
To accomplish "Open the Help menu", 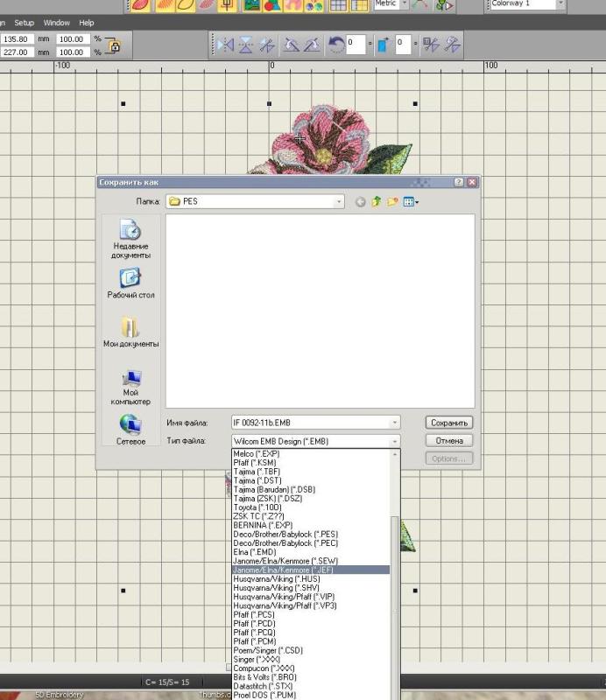I will [x=86, y=22].
